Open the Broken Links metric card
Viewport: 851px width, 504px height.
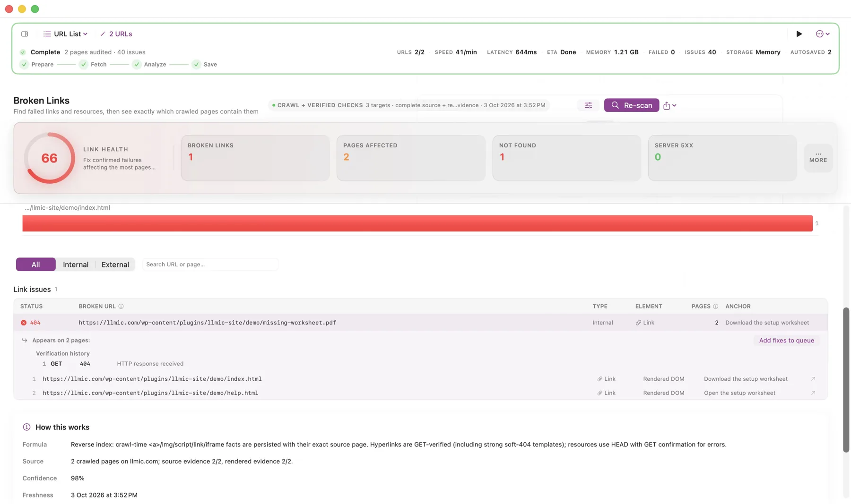[x=255, y=158]
